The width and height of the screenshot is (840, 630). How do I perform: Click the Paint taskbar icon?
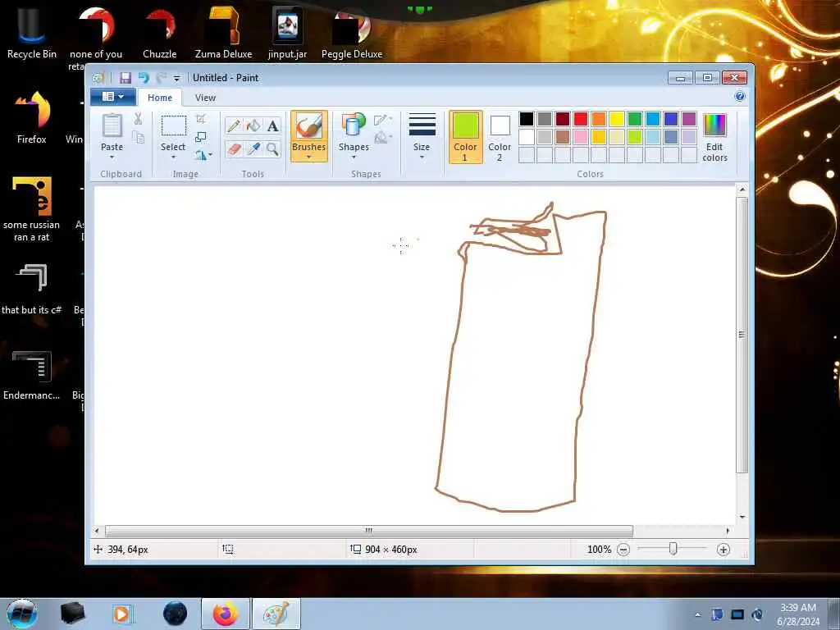pyautogui.click(x=276, y=614)
